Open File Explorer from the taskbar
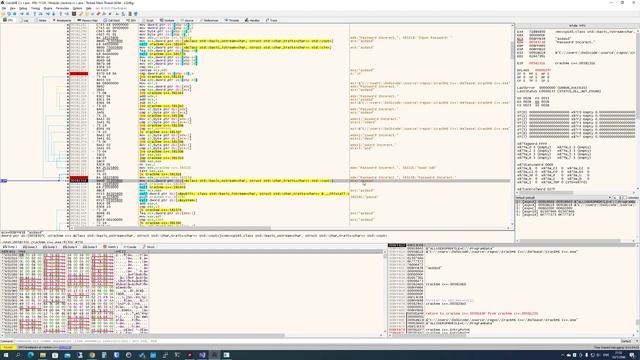Image resolution: width=640 pixels, height=360 pixels. coord(43,355)
